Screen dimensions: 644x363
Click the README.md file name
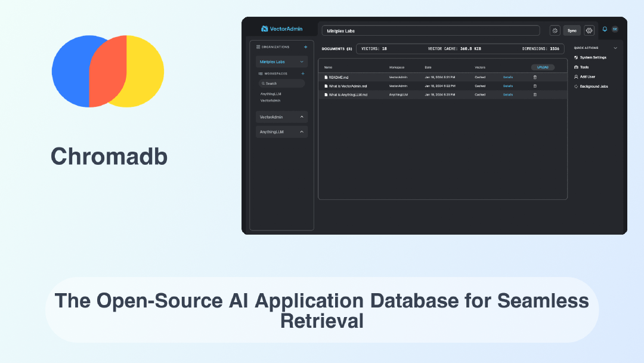(339, 77)
